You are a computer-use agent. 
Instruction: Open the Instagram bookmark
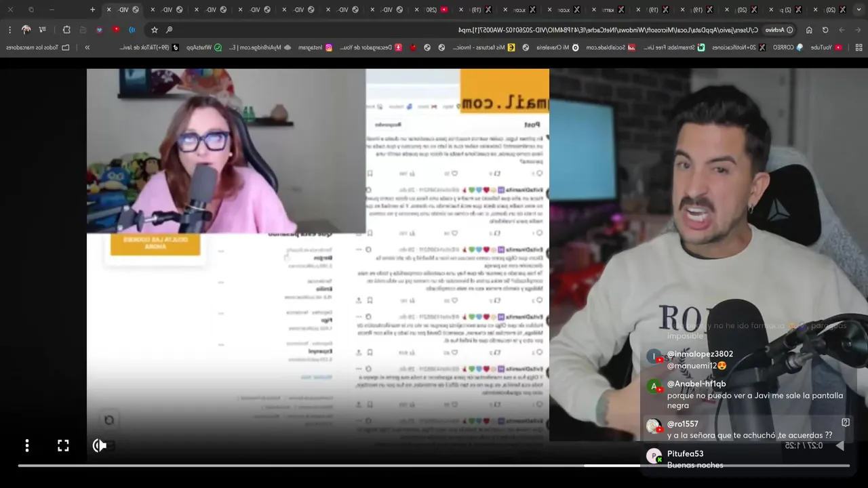tap(315, 47)
